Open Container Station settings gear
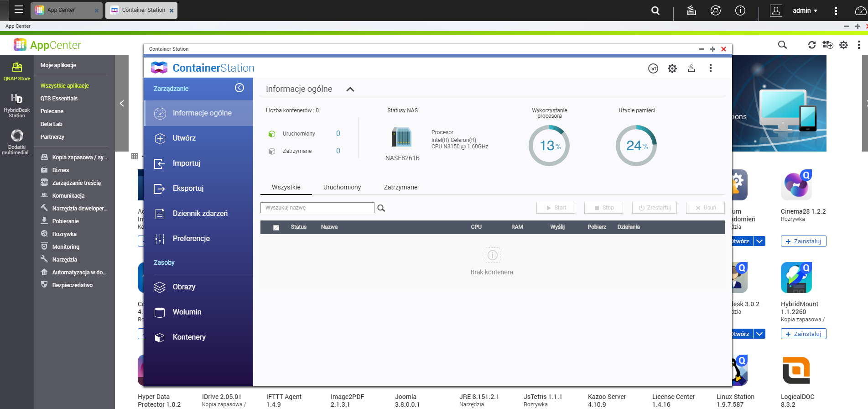This screenshot has width=868, height=409. click(672, 68)
